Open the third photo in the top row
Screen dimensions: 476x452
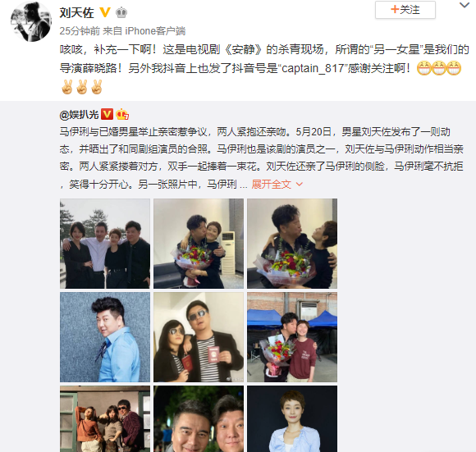click(292, 244)
